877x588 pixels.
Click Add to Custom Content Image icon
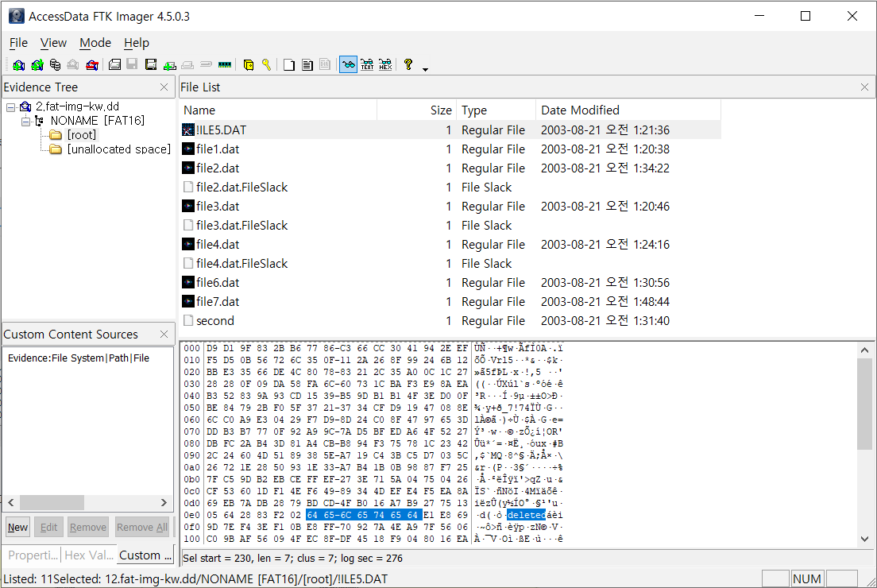click(x=169, y=65)
